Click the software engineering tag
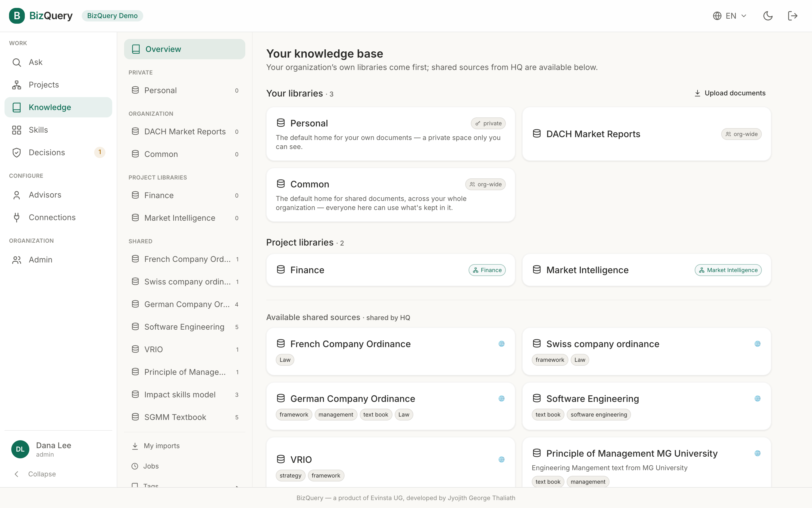812x508 pixels. coord(599,415)
